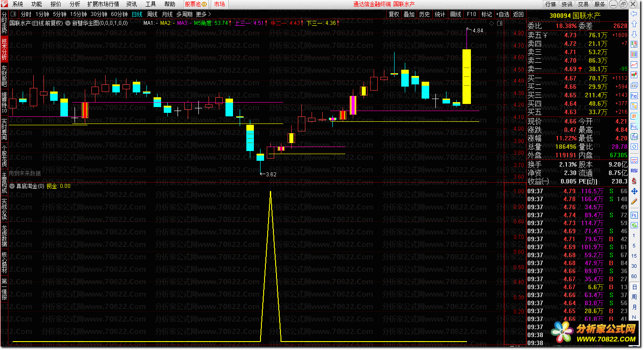This screenshot has height=350, width=644.
Task: Click the green refresh icon in right toolbar
Action: coord(634,225)
